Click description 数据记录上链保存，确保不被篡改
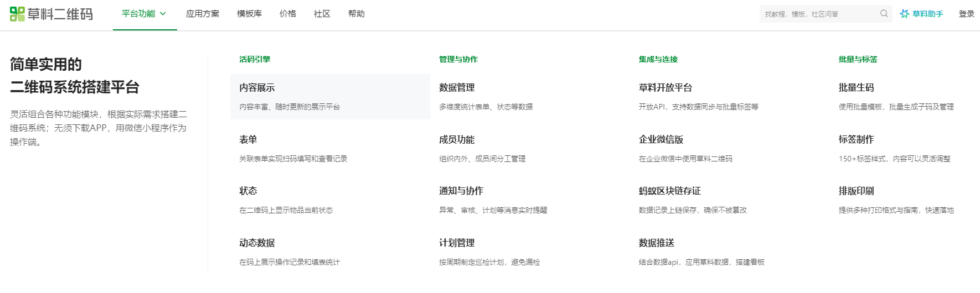The height and width of the screenshot is (293, 980). coord(693,210)
